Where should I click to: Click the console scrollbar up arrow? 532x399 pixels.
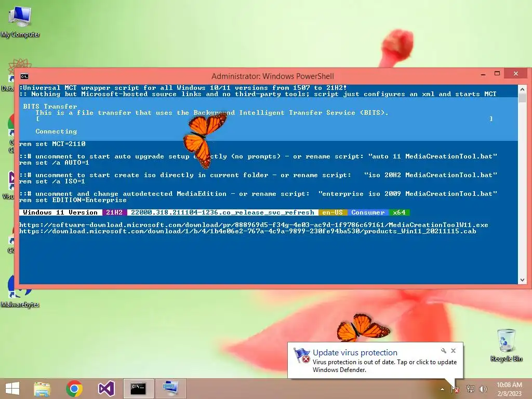click(x=522, y=89)
